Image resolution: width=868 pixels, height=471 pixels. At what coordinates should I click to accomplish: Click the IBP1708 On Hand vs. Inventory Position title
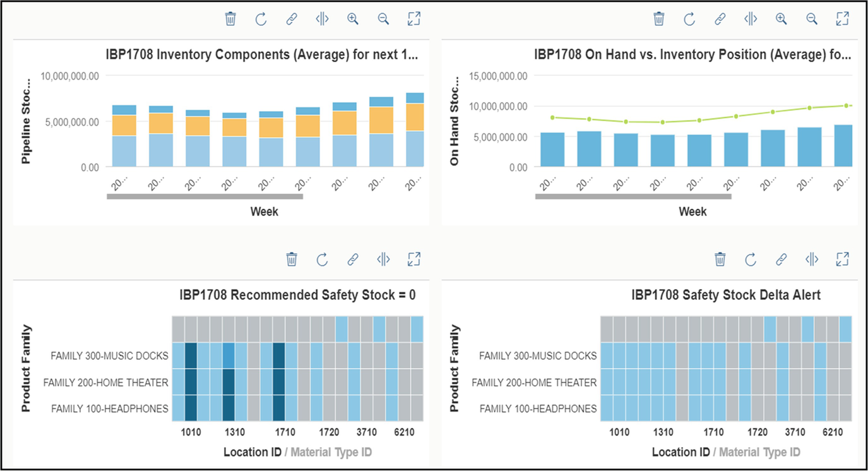693,55
